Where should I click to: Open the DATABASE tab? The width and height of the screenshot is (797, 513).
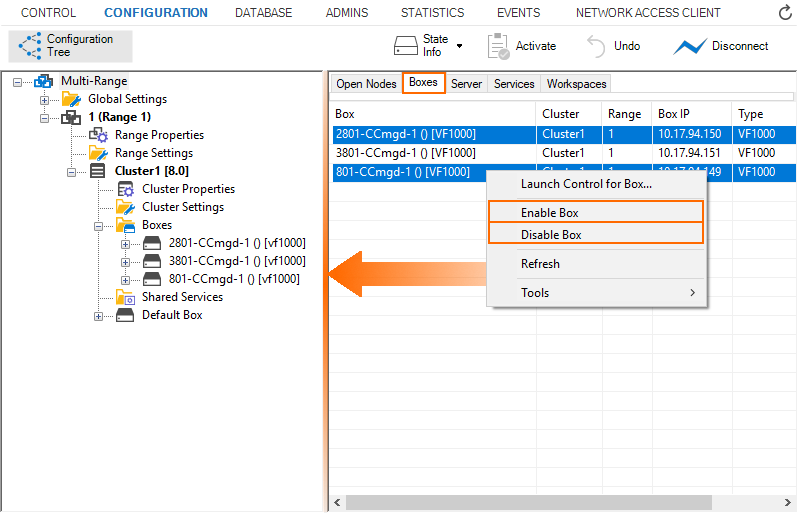pos(263,13)
